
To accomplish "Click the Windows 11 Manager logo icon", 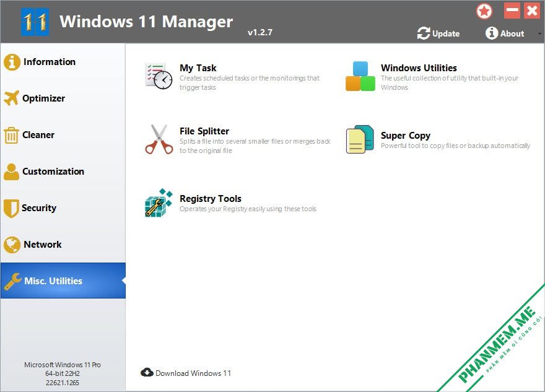I will [x=35, y=22].
